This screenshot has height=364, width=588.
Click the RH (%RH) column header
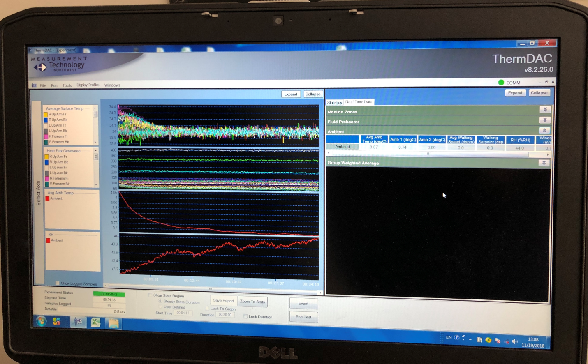pos(520,140)
